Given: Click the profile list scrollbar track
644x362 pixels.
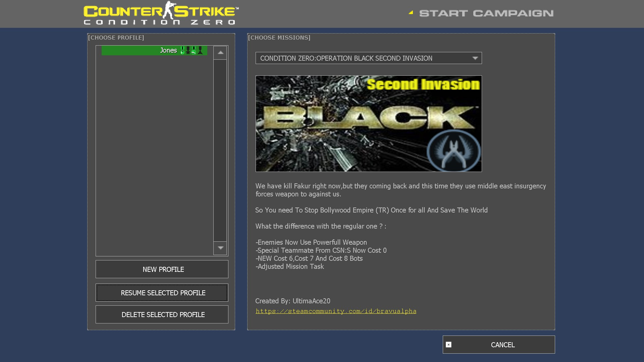Looking at the screenshot, I should tap(220, 150).
